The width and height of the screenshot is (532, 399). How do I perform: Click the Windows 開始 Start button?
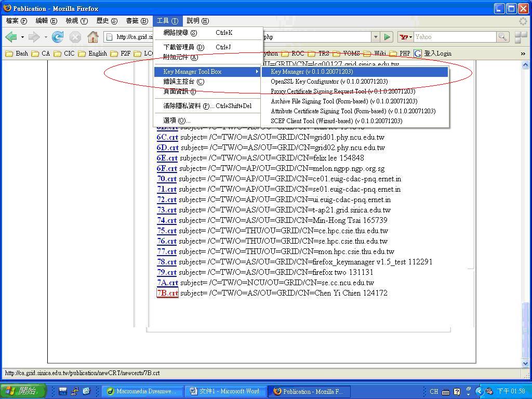pos(23,391)
